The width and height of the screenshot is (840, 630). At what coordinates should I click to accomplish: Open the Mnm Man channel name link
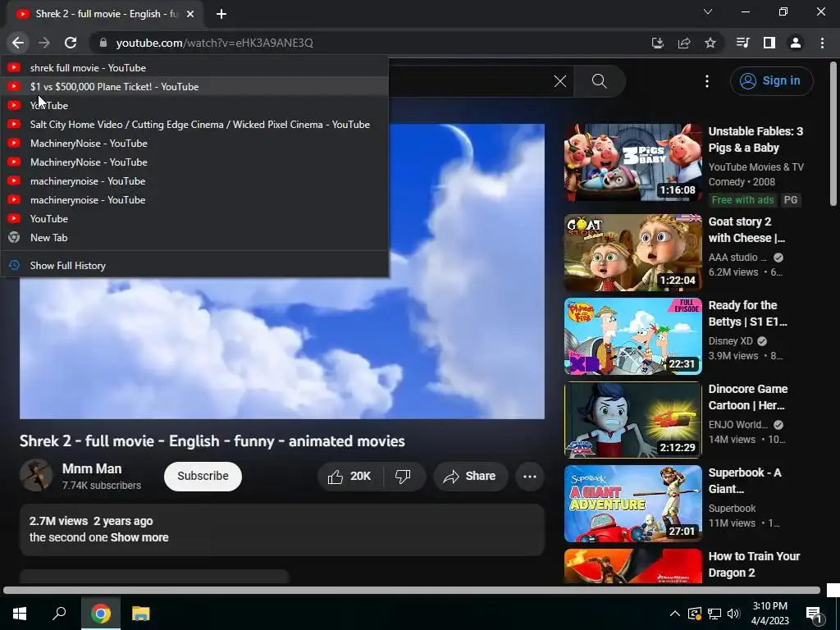coord(92,468)
